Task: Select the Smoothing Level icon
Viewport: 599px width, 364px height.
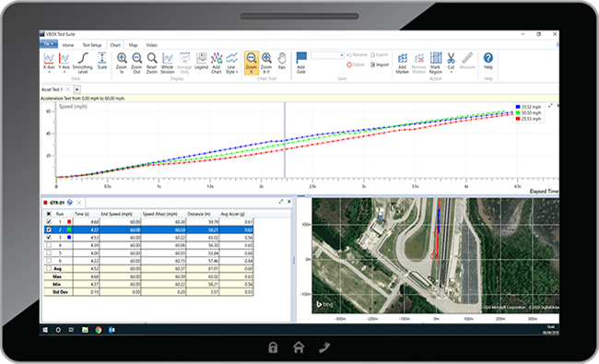Action: (x=83, y=63)
